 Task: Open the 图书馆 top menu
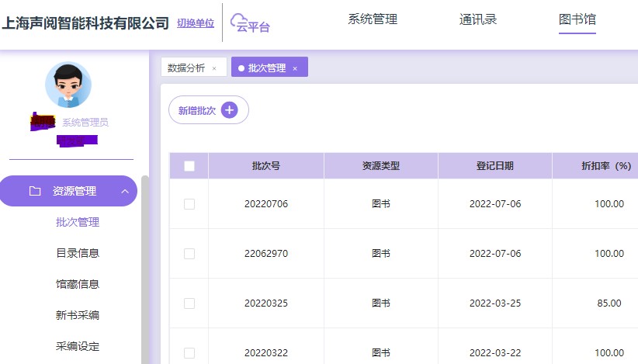(577, 19)
